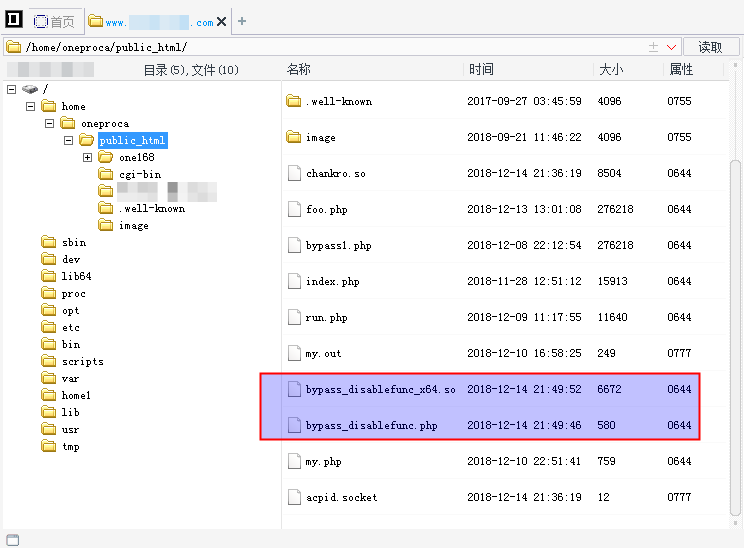This screenshot has width=744, height=548.
Task: Click sbin folder icon in tree
Action: (49, 242)
